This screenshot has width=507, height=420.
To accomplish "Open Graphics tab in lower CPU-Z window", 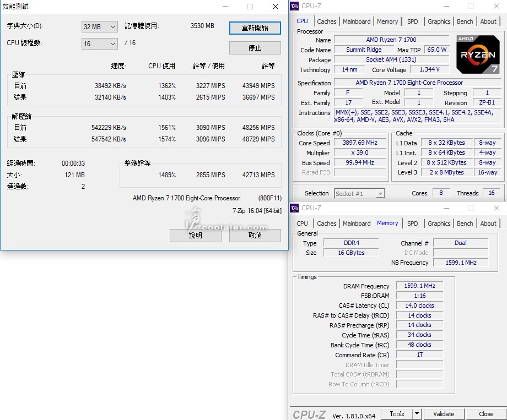I will [439, 223].
